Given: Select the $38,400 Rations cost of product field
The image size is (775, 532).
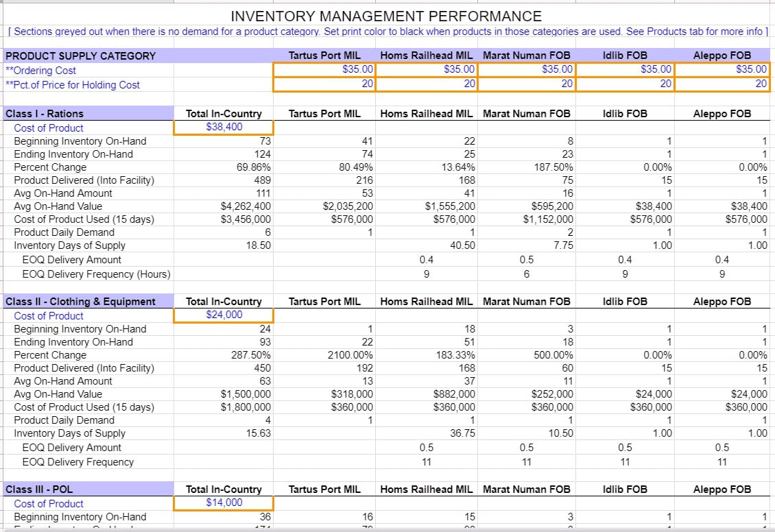Looking at the screenshot, I should pos(224,127).
